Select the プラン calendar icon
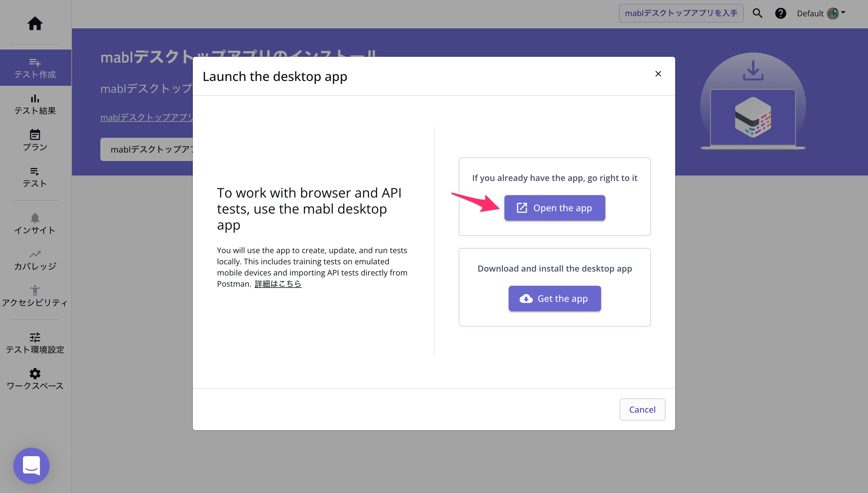 (x=35, y=134)
